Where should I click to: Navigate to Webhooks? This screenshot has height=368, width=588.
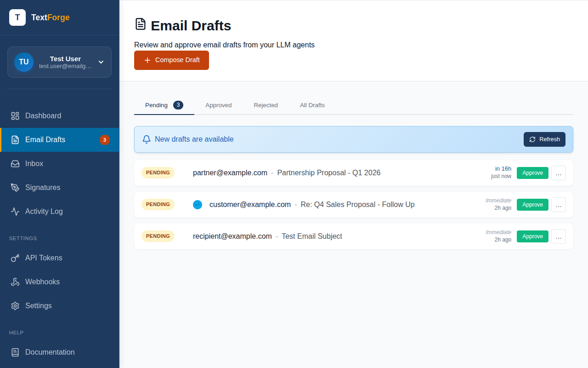point(60,282)
